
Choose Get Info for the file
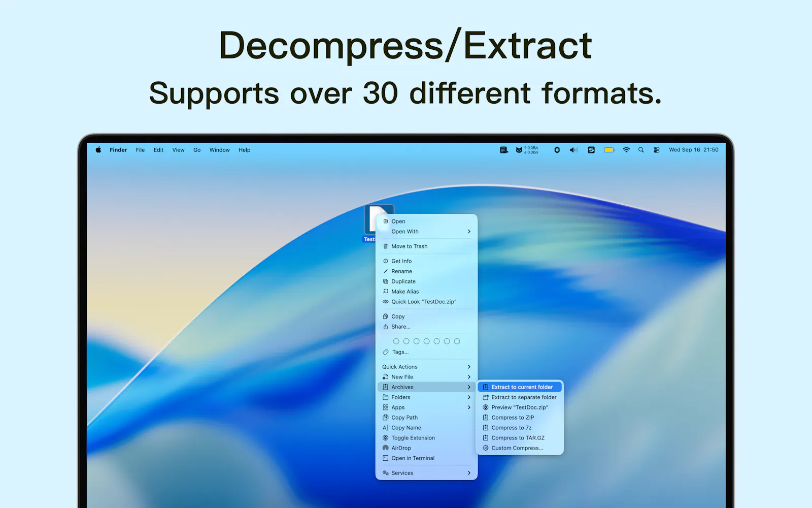coord(426,261)
